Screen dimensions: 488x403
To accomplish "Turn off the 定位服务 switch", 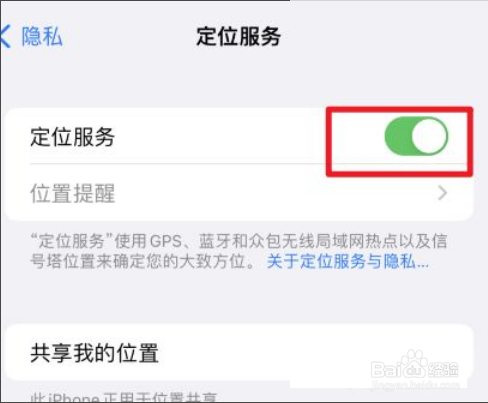I will pos(416,136).
